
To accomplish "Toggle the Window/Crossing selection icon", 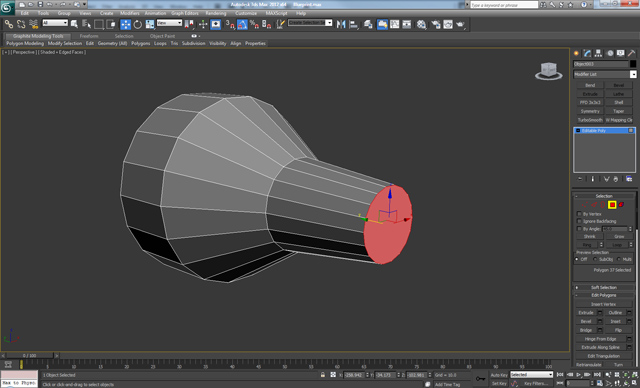I will coord(111,24).
